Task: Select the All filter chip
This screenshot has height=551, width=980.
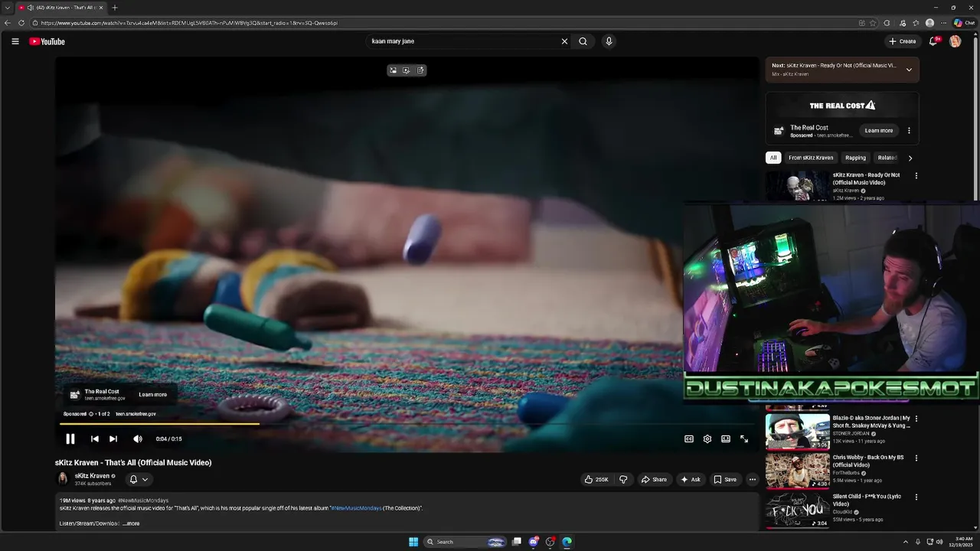Action: click(x=773, y=158)
